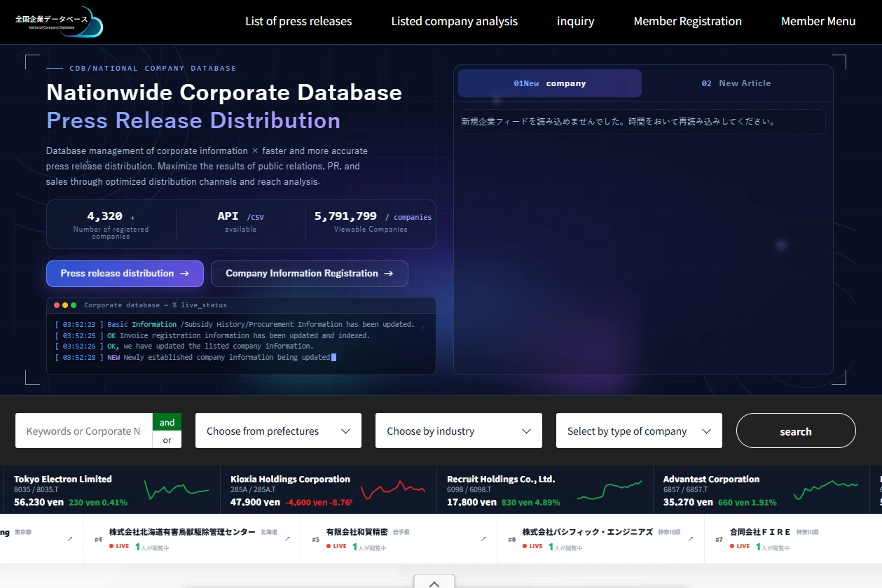The height and width of the screenshot is (588, 882).
Task: Click the 03:52:25 Invoice registration log line
Action: coord(212,336)
